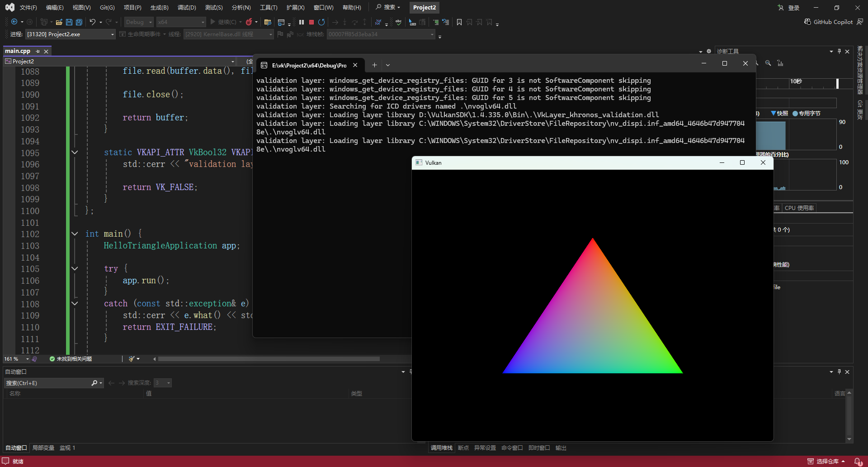Pin the main.cpp tab
868x467 pixels.
click(x=38, y=51)
